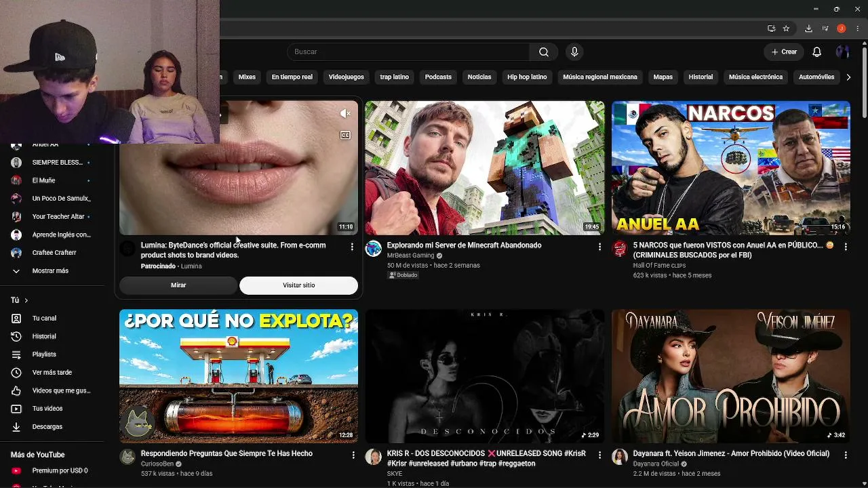The image size is (868, 488).
Task: Select the Música regional mexicana chip
Action: [600, 77]
